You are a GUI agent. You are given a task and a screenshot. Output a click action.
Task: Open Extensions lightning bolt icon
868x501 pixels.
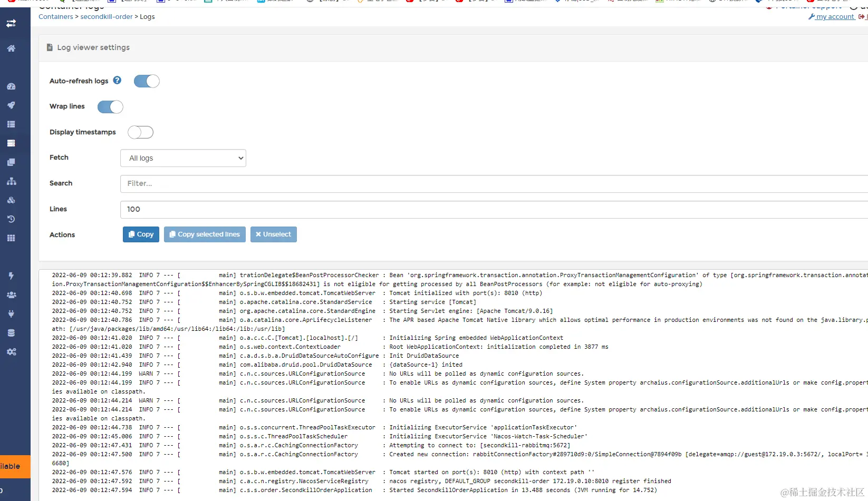[x=11, y=276]
